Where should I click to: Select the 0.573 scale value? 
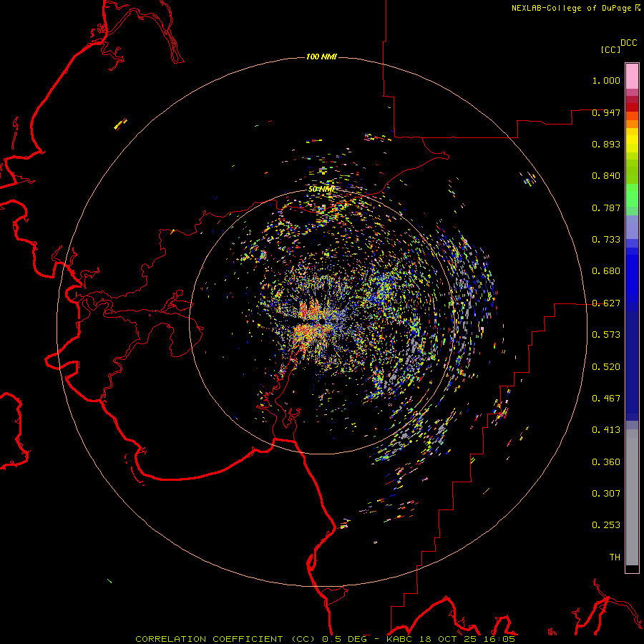coord(606,335)
